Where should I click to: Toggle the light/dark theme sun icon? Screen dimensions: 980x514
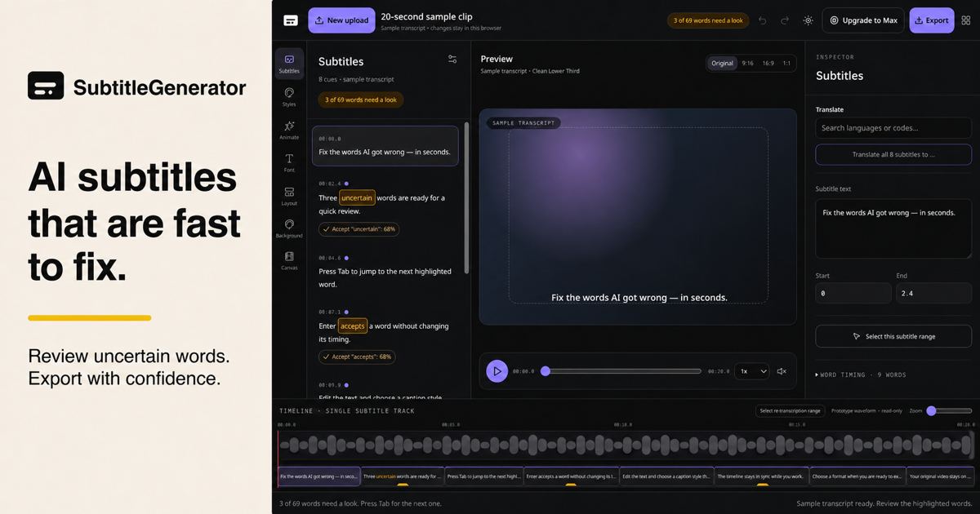coord(808,20)
